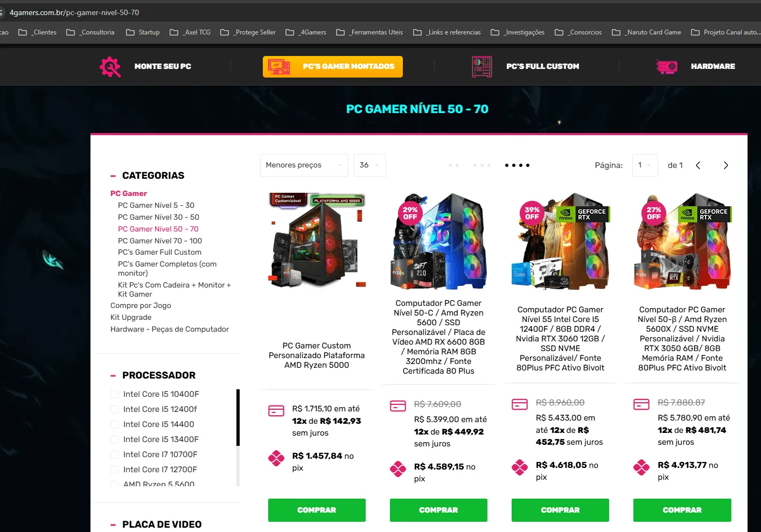Screen dimensions: 761x532
Task: Open the PC's Gamer Montados tab
Action: point(333,67)
